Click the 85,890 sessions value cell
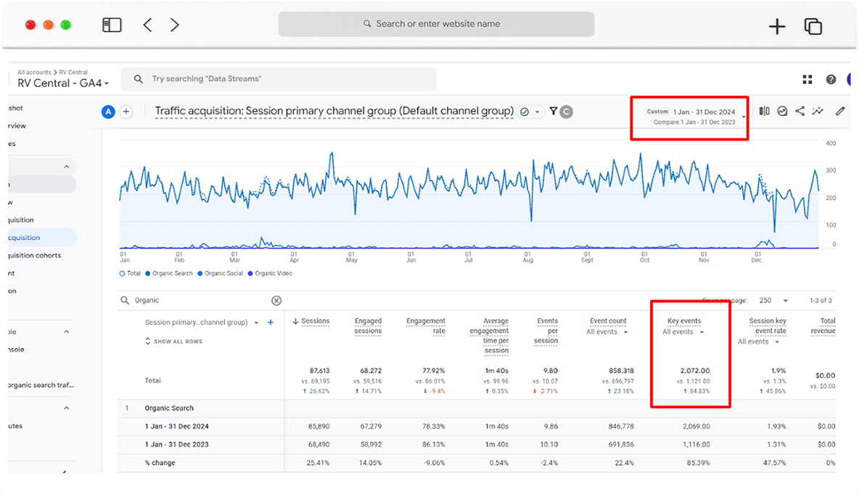This screenshot has height=504, width=859. [318, 426]
